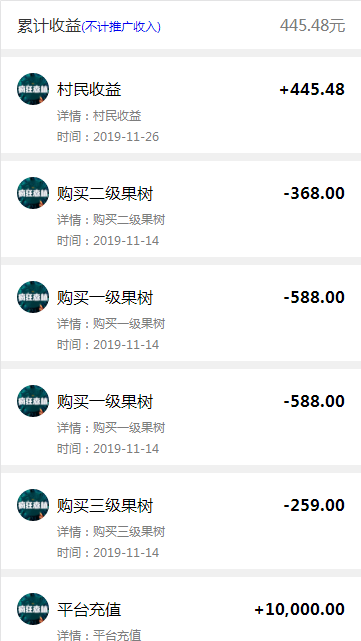361x641 pixels.
Task: Open the 购买二级果树 record title
Action: [105, 193]
